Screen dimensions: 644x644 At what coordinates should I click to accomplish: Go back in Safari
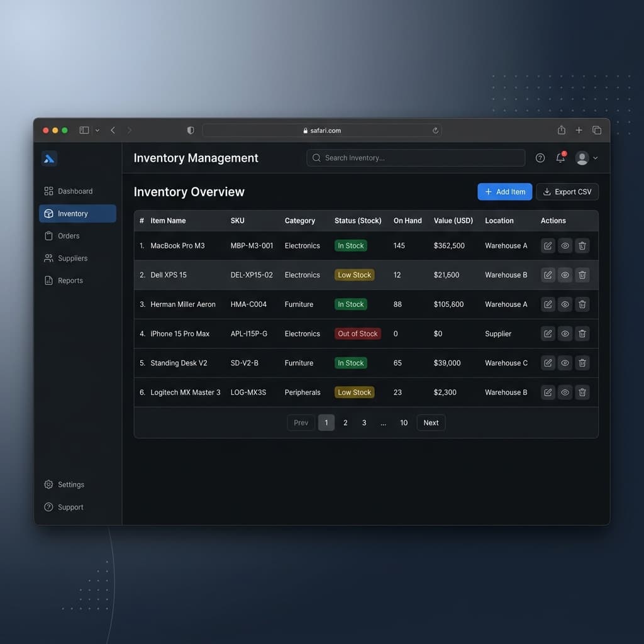(x=113, y=130)
